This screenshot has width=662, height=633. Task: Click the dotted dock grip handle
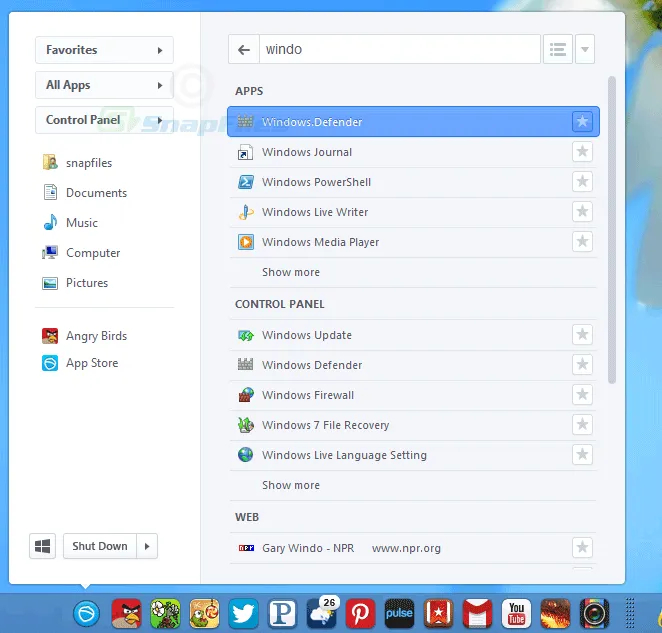(629, 613)
